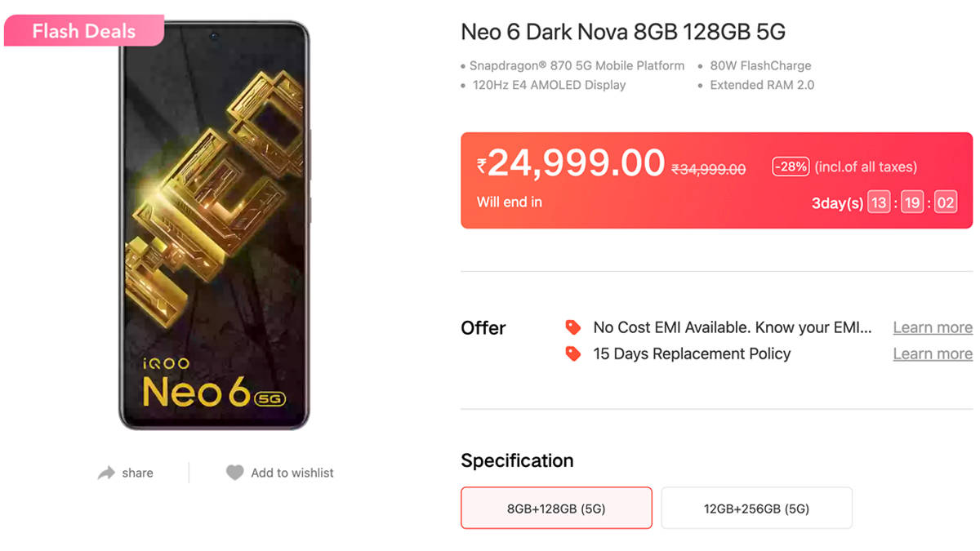Select the 8GB+128GB (5G) variant
The image size is (980, 551).
point(556,508)
